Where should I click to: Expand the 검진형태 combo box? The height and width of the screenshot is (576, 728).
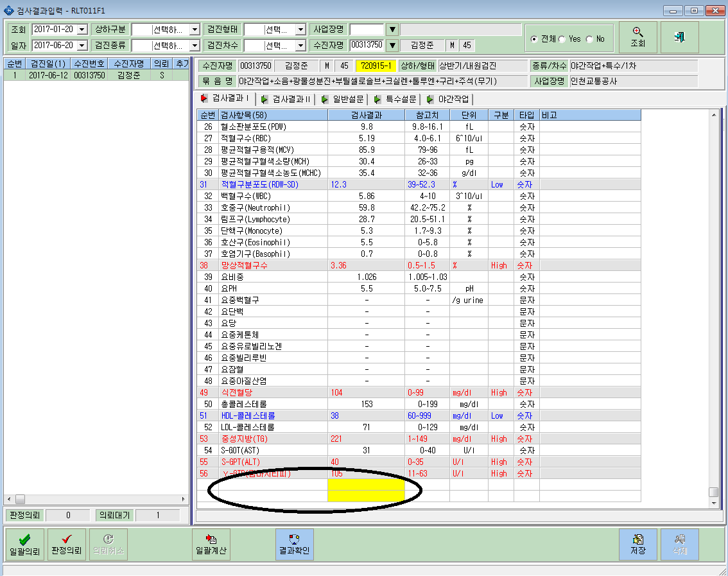pyautogui.click(x=300, y=30)
